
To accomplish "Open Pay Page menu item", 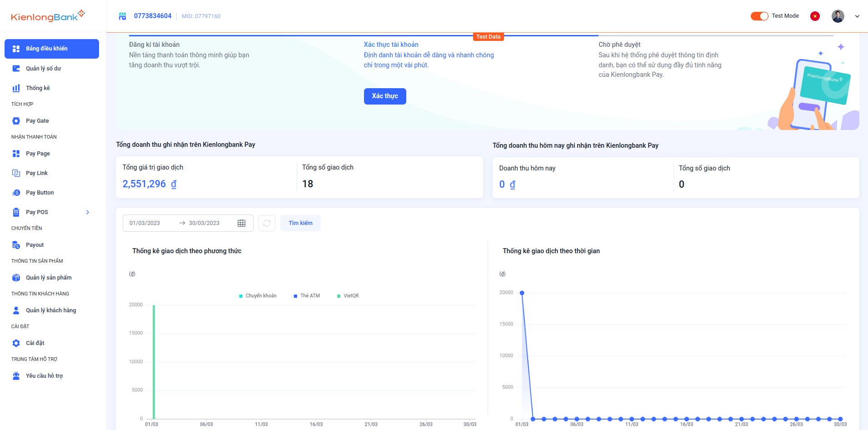I will tap(52, 154).
